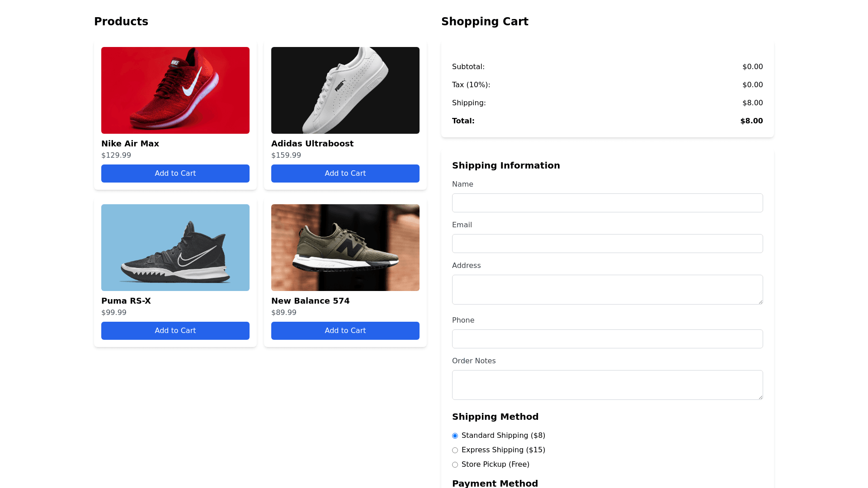The image size is (868, 488).
Task: Add New Balance 574 to cart
Action: pos(345,331)
